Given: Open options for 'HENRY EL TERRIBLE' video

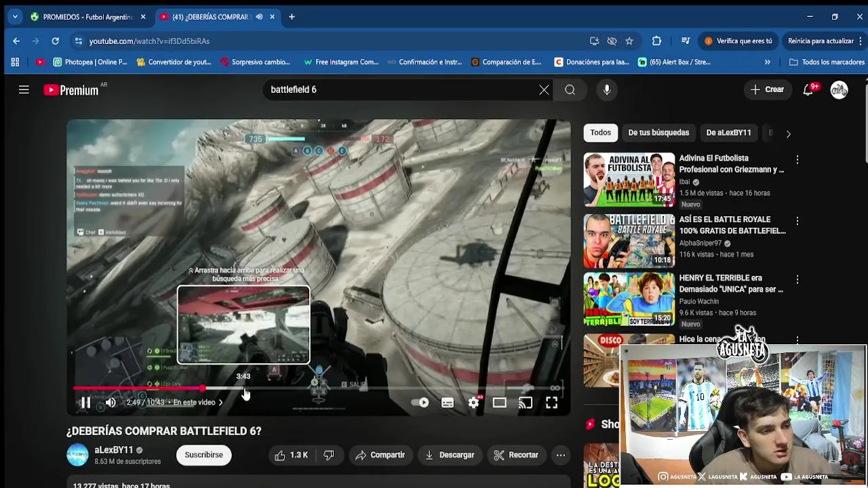Looking at the screenshot, I should [797, 279].
